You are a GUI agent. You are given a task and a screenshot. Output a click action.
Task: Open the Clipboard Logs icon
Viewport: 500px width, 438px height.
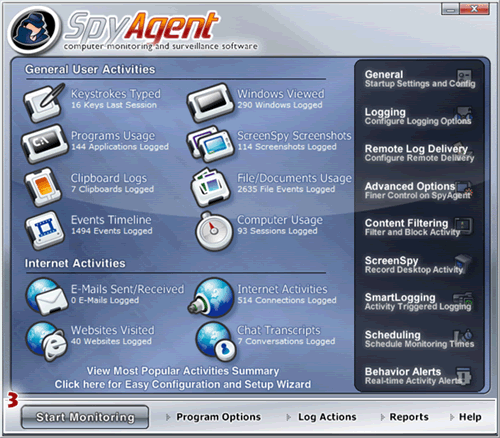tap(43, 187)
